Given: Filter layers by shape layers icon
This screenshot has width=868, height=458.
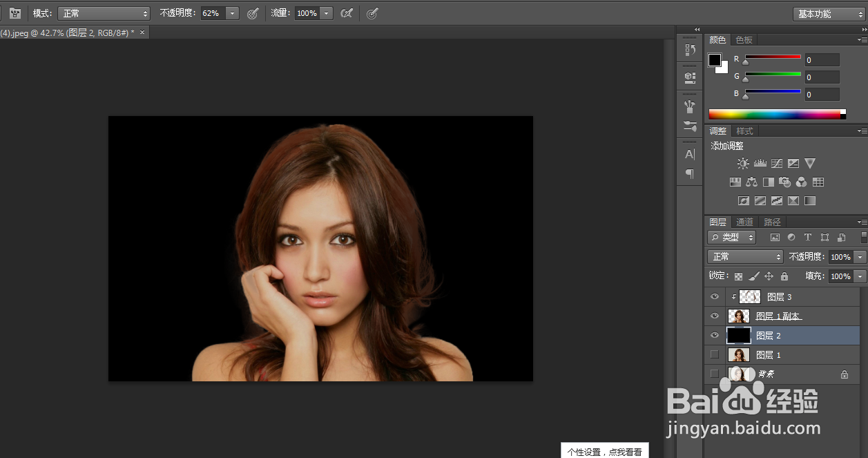Looking at the screenshot, I should [x=824, y=238].
